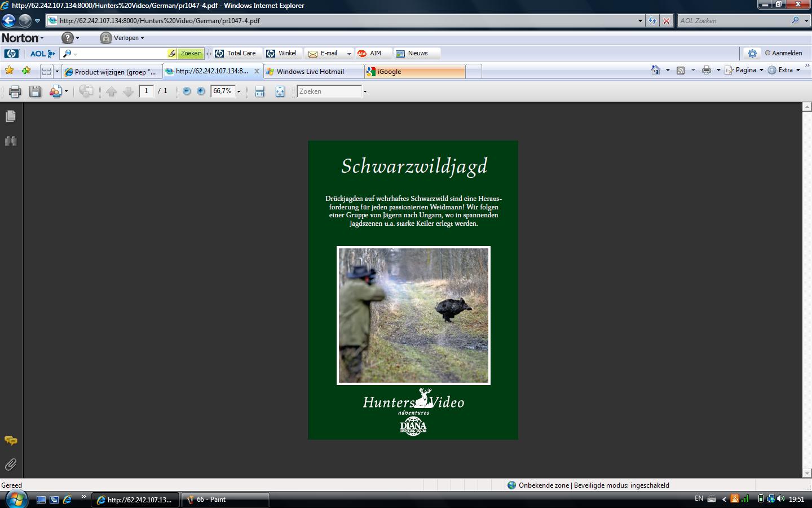Open the Comments panel icon
The width and height of the screenshot is (812, 508).
click(11, 440)
